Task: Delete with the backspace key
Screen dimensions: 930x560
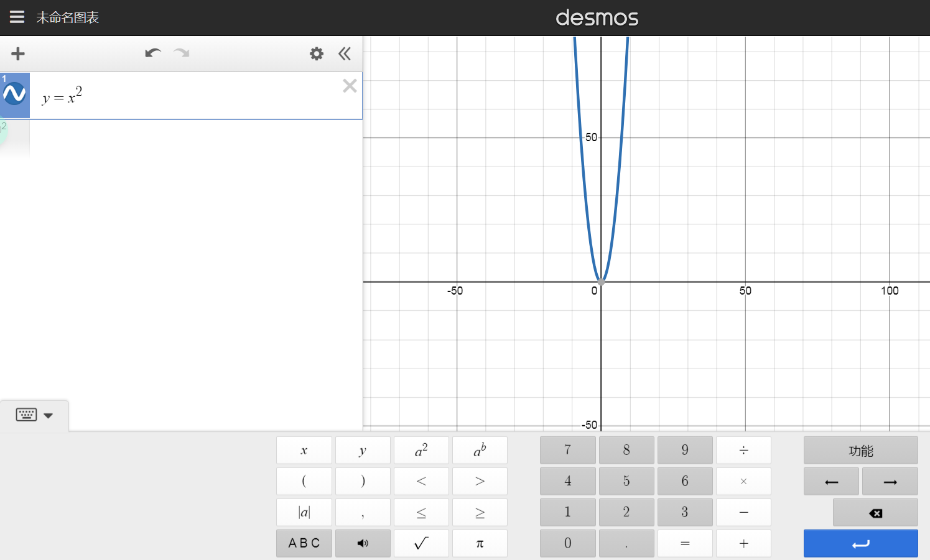Action: coord(875,513)
